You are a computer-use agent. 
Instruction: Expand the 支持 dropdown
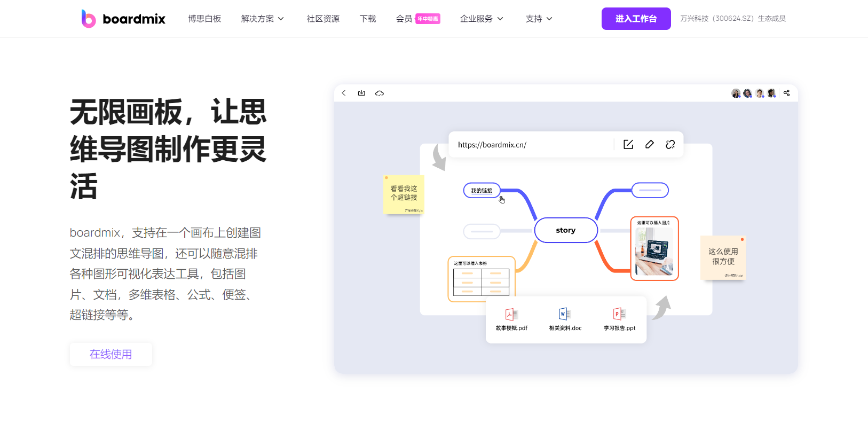point(539,19)
